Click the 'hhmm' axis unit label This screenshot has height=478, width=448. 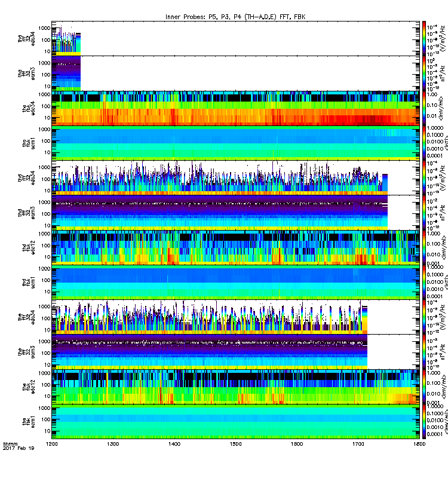(x=10, y=444)
